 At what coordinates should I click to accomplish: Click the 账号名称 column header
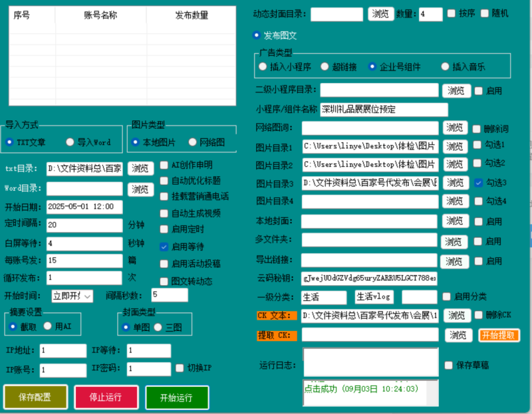tap(100, 15)
